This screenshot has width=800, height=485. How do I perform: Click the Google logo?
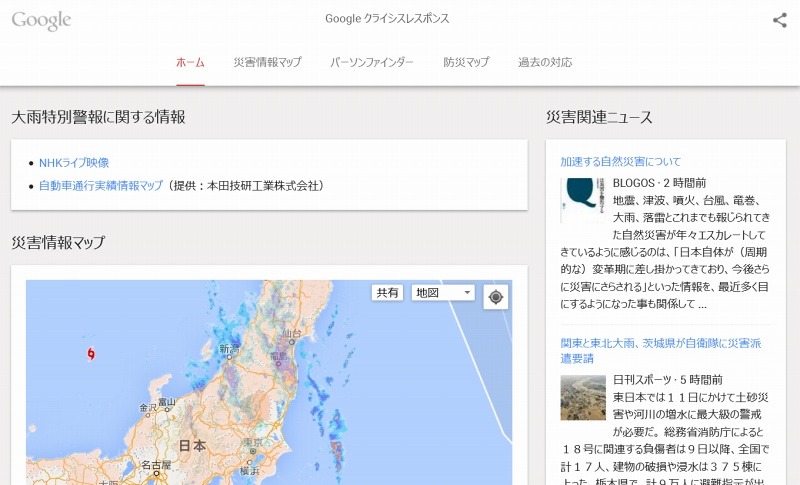[x=41, y=20]
